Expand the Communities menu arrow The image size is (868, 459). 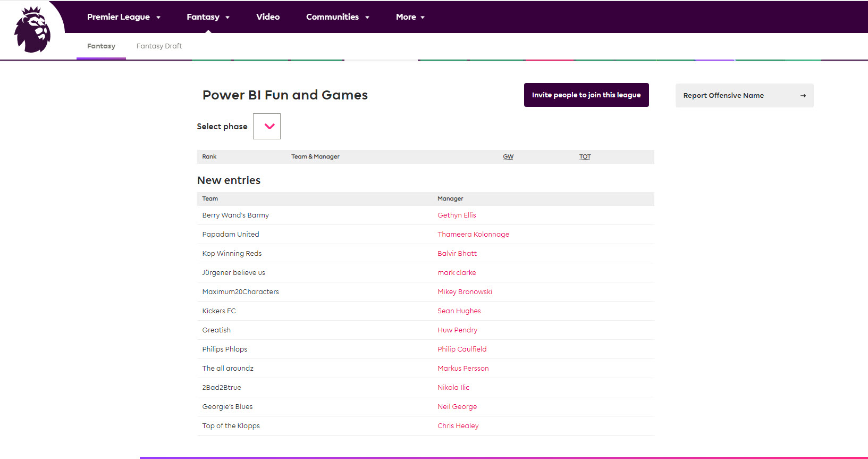point(367,18)
